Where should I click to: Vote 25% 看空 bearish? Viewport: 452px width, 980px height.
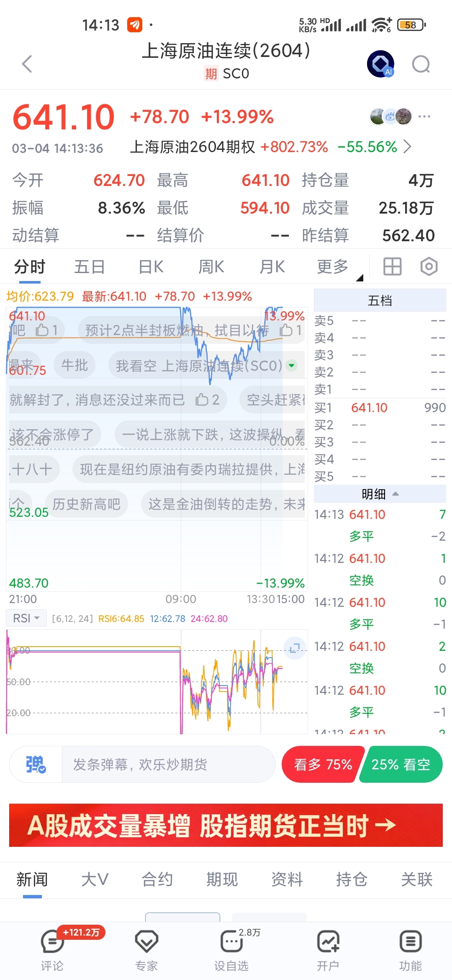tap(401, 764)
